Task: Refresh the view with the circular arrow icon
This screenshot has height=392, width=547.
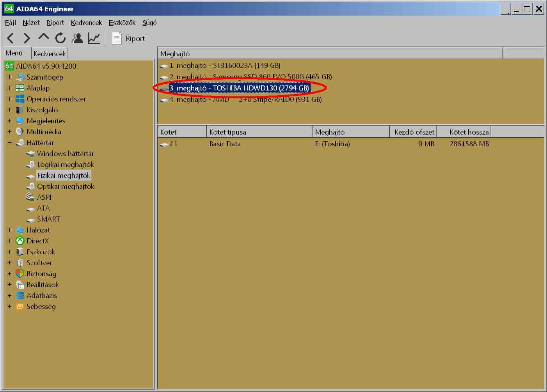Action: pyautogui.click(x=60, y=38)
